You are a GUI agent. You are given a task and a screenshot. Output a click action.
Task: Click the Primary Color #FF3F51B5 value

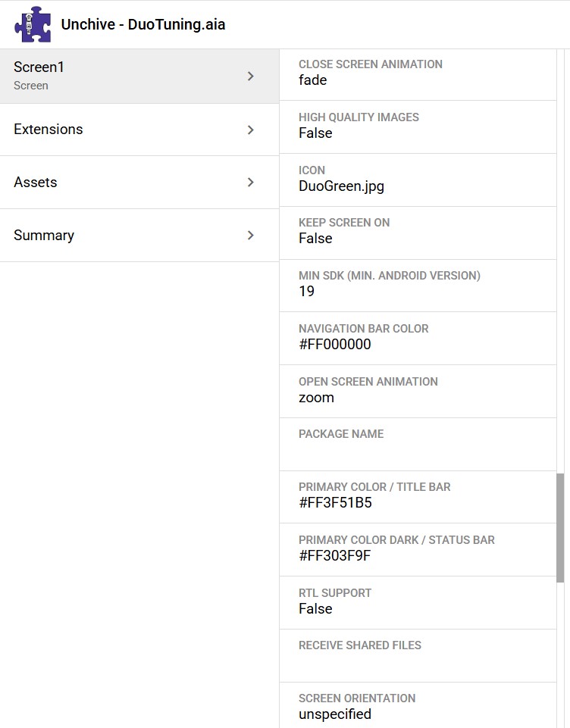[335, 503]
